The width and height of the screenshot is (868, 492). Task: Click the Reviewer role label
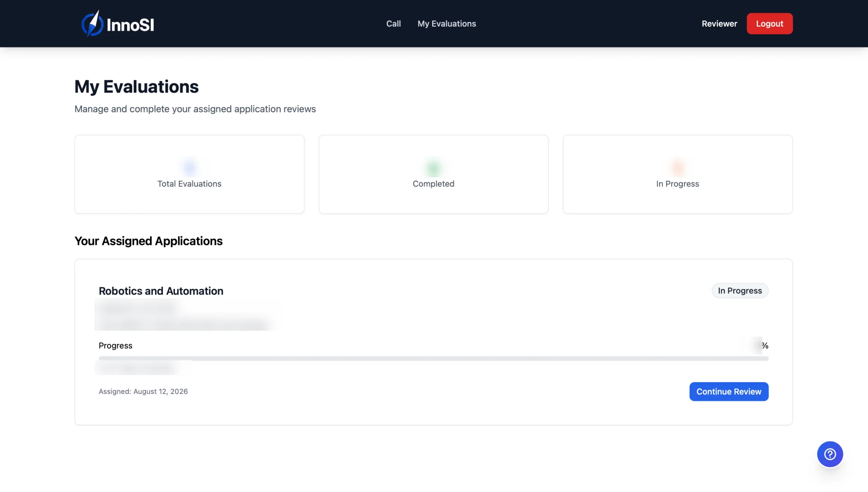click(x=719, y=23)
